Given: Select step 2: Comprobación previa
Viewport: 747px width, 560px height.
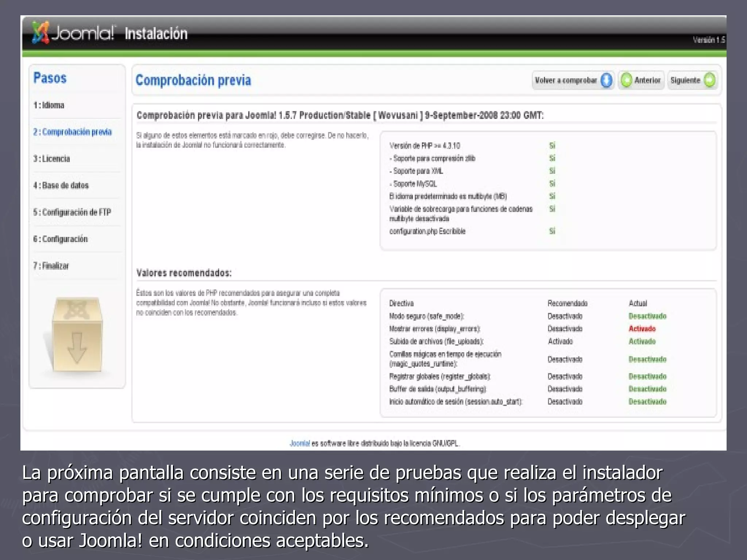Looking at the screenshot, I should click(x=73, y=132).
